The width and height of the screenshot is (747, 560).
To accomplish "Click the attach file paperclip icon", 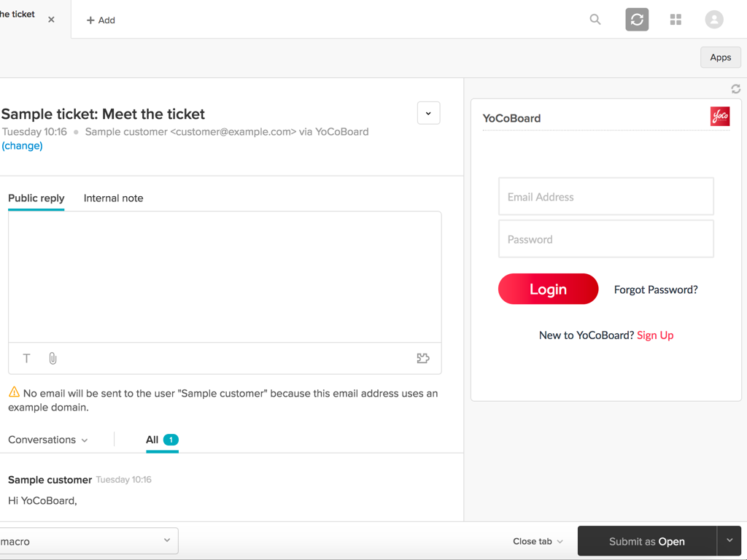I will pyautogui.click(x=53, y=358).
